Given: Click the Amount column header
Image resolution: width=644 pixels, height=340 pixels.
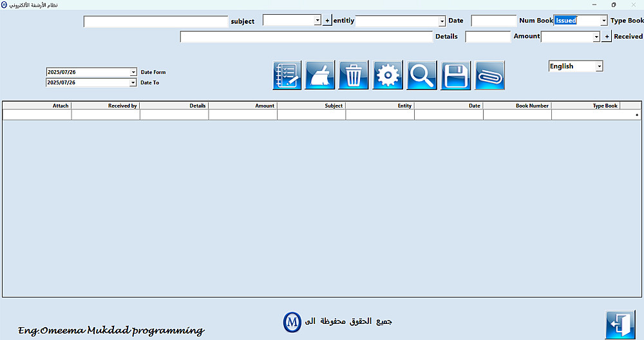Looking at the screenshot, I should (x=243, y=106).
